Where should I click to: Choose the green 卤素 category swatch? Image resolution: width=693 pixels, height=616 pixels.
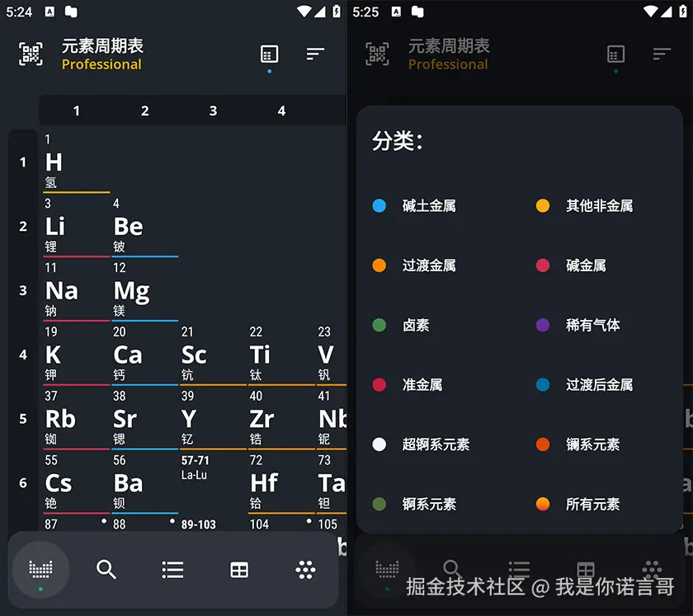(379, 325)
